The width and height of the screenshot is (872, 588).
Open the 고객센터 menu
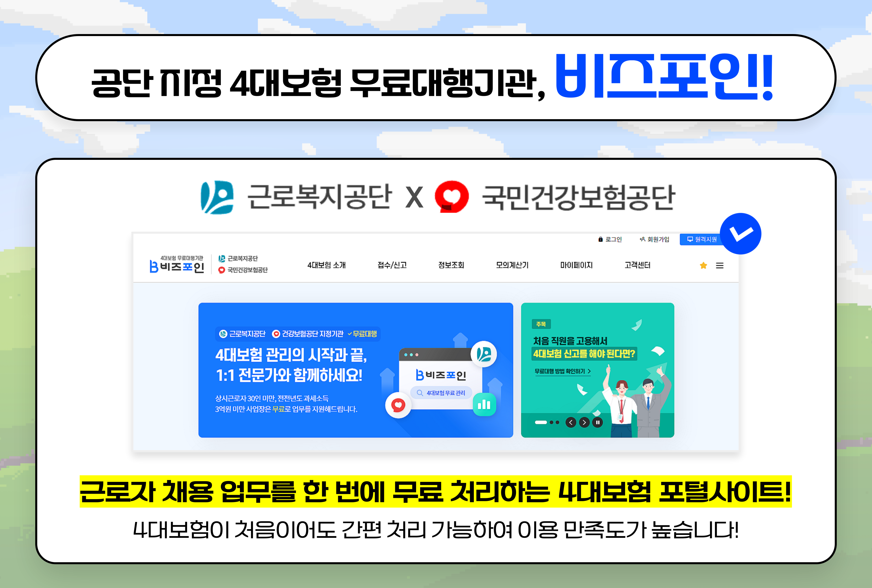pos(637,265)
